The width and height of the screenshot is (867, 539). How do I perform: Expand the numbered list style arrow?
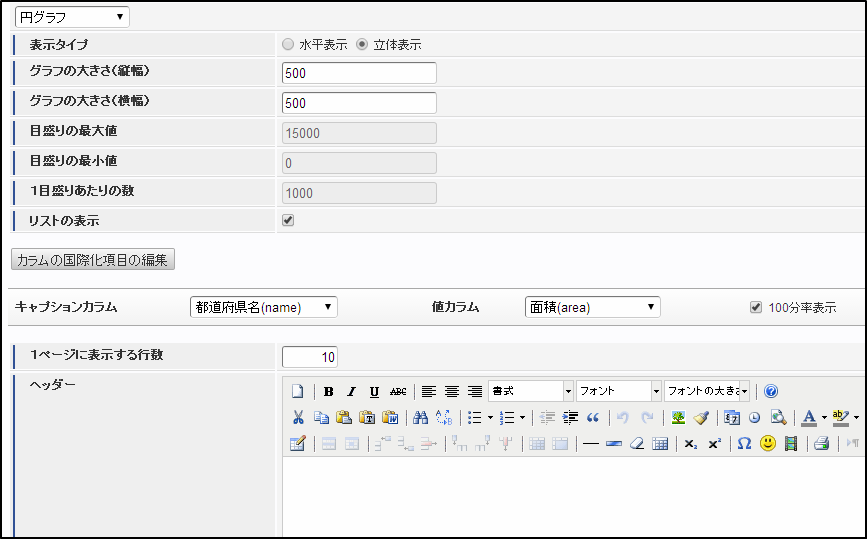(x=522, y=418)
